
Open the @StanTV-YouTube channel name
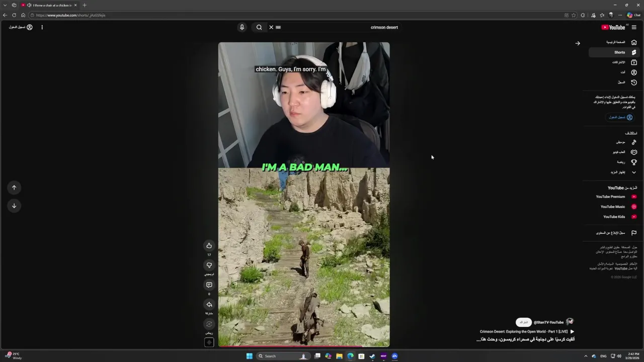548,322
